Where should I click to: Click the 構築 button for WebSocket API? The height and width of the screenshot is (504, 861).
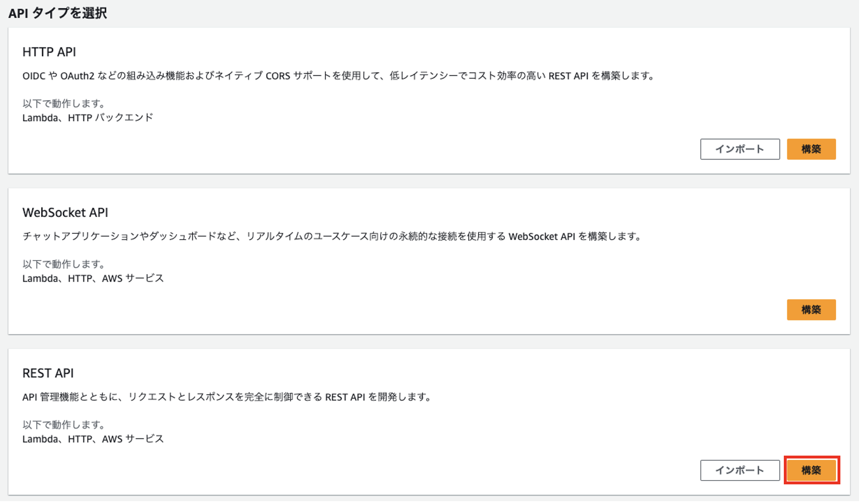click(811, 309)
